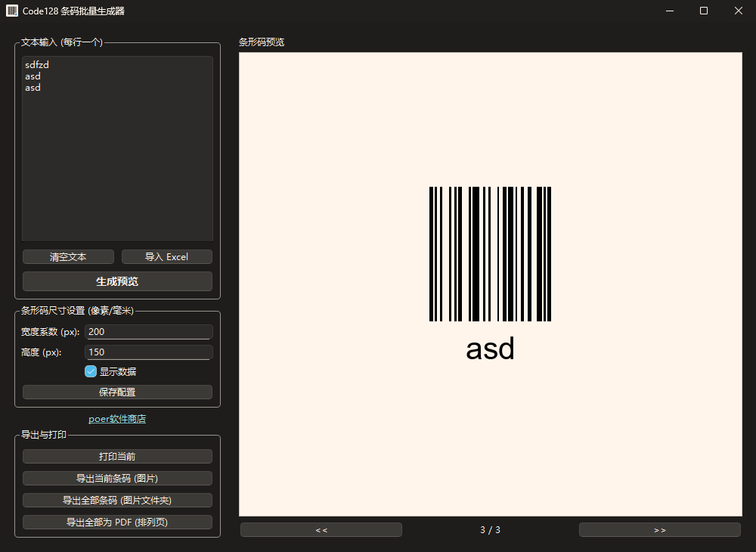Go to next barcode with >> button

[x=659, y=530]
